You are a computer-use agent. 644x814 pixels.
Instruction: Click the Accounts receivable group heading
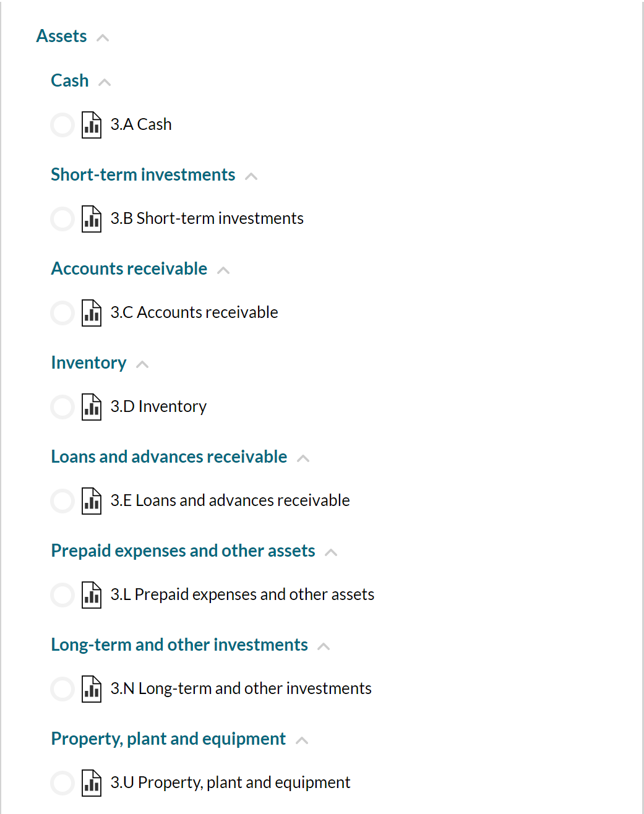pos(129,269)
